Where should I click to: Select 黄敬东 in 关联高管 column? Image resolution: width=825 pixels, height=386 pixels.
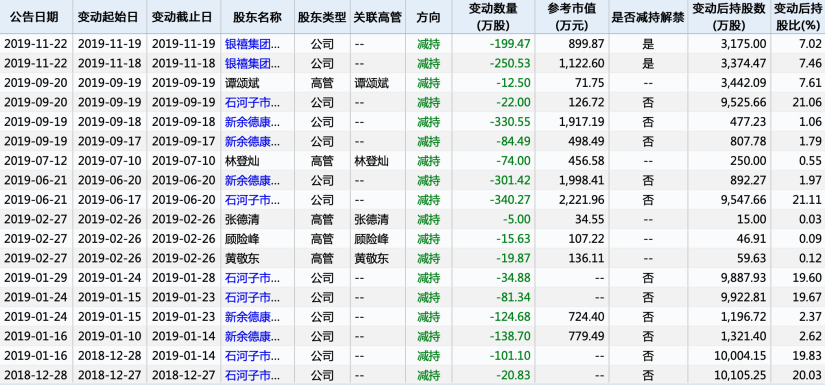point(372,258)
